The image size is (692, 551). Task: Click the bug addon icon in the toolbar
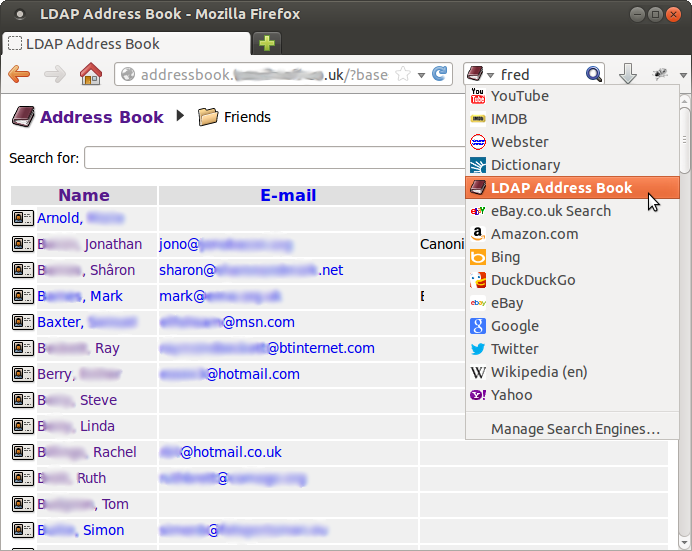(660, 74)
